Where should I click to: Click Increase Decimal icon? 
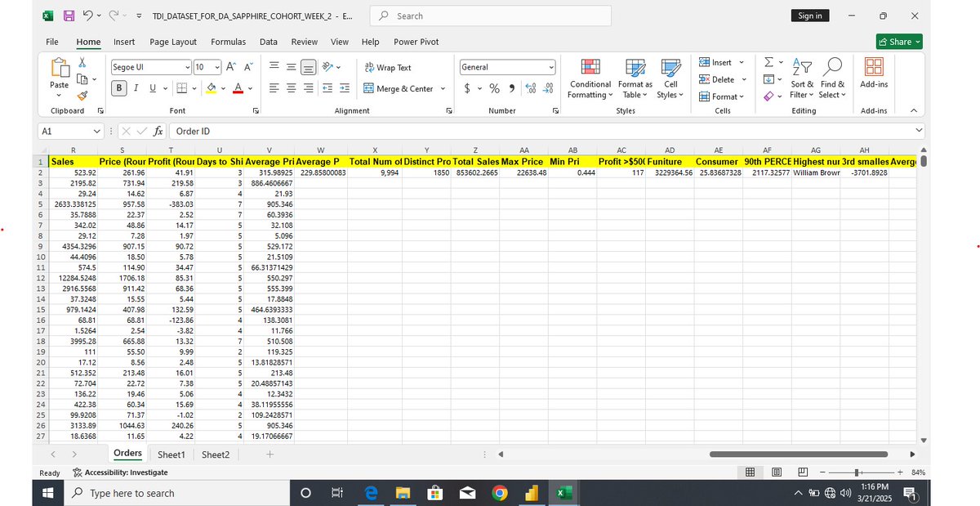pos(530,88)
